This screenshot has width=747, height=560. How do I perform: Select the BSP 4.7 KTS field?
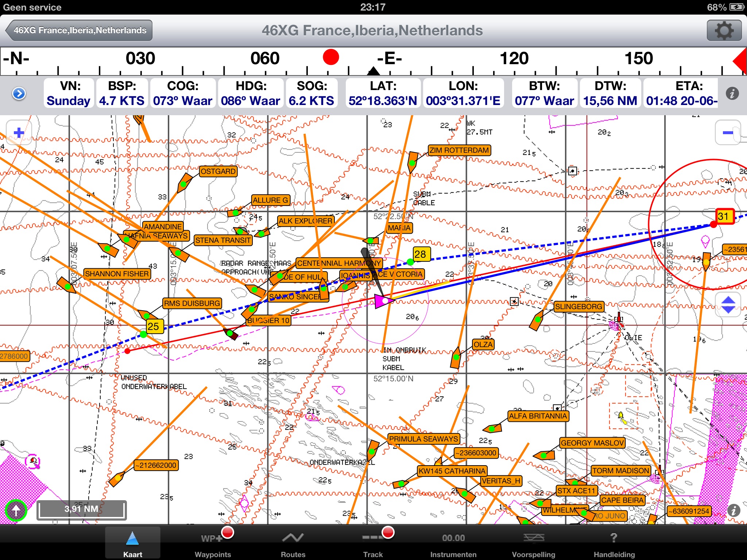122,93
